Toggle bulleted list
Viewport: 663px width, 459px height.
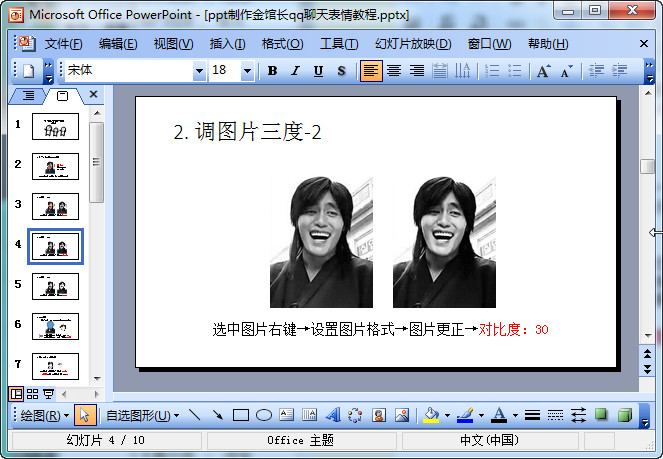pos(515,71)
